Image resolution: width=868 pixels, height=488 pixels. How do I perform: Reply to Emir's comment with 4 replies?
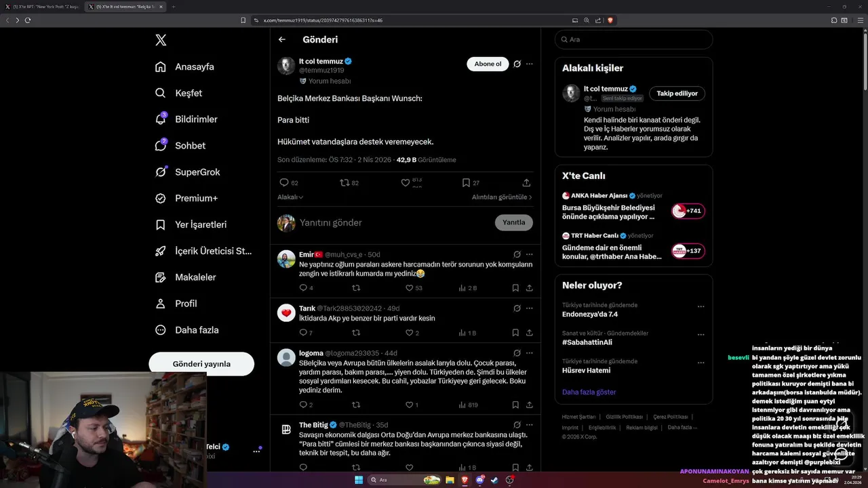303,288
